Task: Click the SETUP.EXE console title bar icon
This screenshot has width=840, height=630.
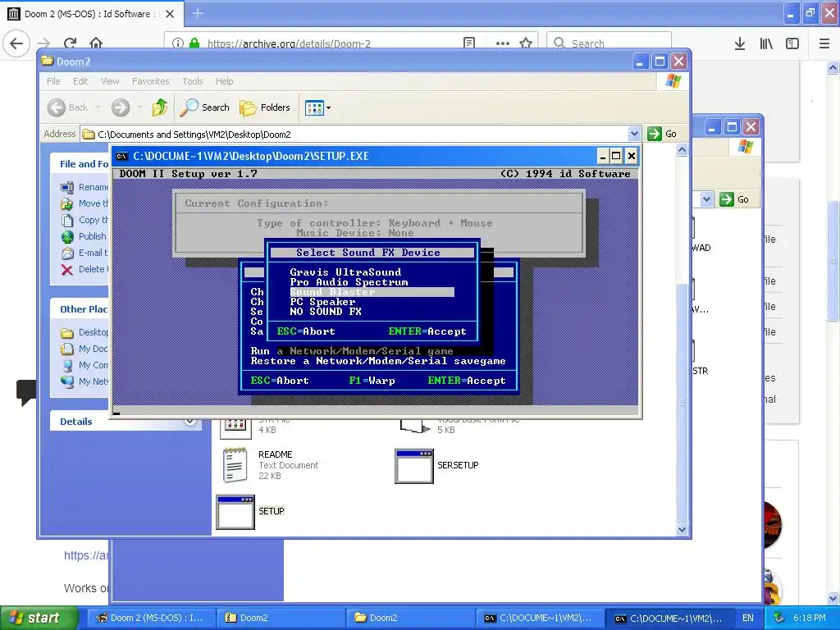Action: click(x=122, y=157)
